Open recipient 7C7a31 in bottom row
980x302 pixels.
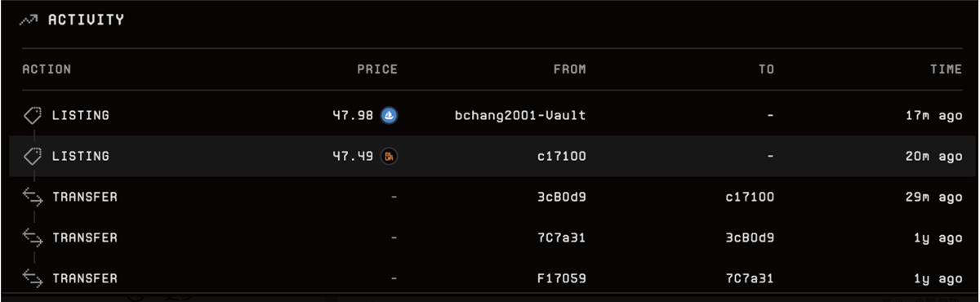click(x=749, y=278)
